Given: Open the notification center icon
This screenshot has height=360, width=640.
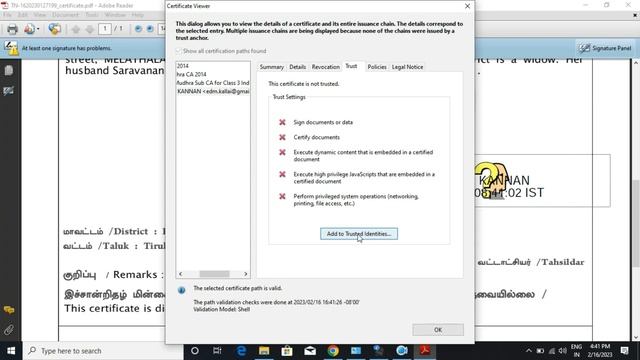Looking at the screenshot, I should (624, 351).
